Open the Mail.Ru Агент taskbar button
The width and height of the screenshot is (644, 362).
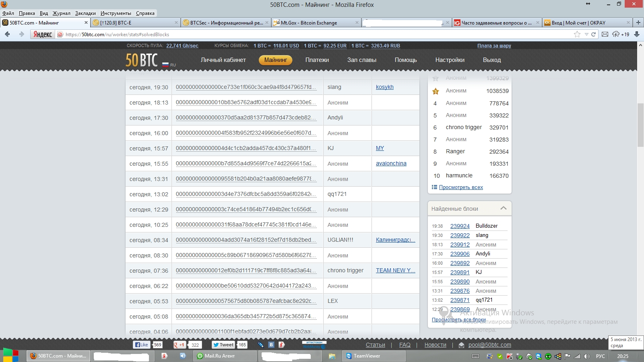pyautogui.click(x=225, y=356)
